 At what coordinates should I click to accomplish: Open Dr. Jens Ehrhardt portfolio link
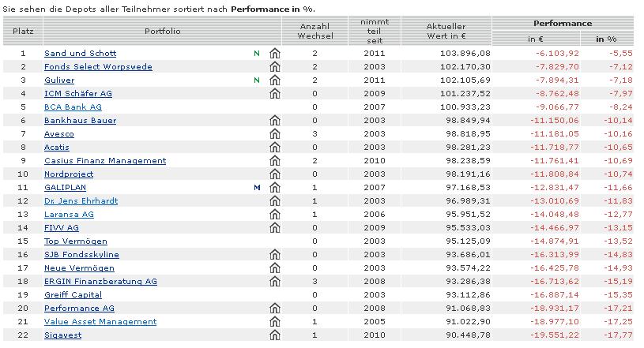[81, 201]
